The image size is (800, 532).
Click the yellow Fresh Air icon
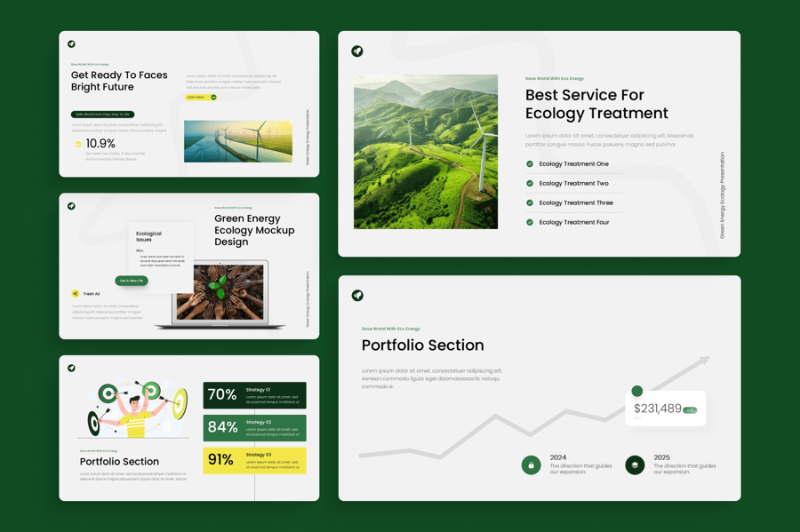pos(76,294)
